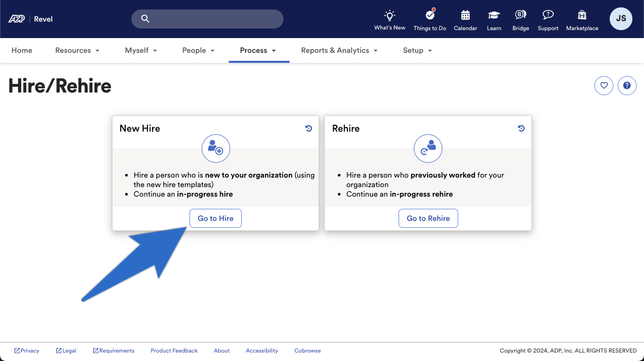Browse the ADP Marketplace
This screenshot has height=361, width=644.
582,18
